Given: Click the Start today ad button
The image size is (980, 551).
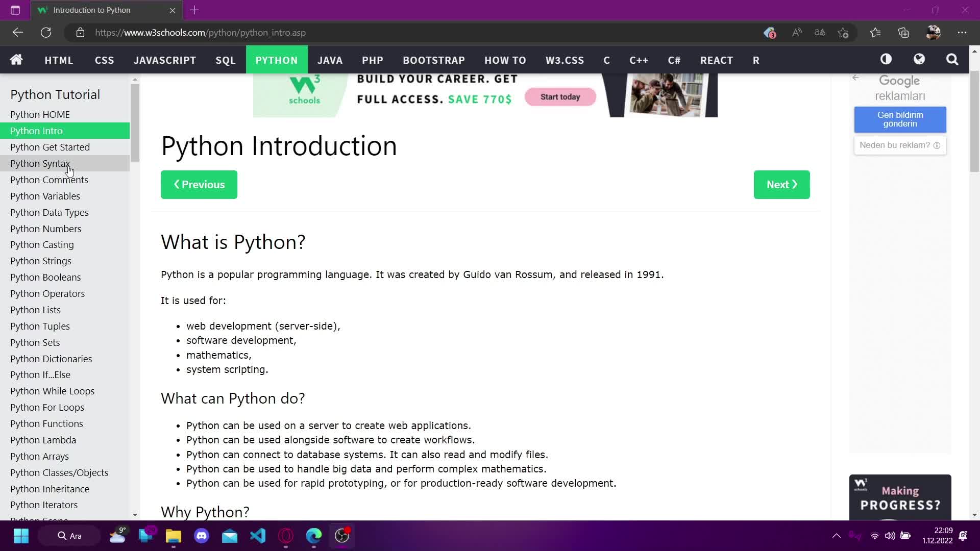Looking at the screenshot, I should [560, 97].
